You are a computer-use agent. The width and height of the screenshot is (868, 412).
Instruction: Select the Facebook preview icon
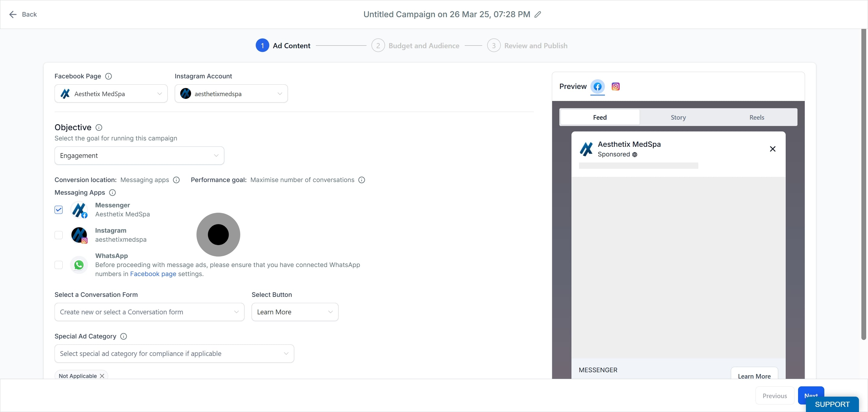pyautogui.click(x=597, y=86)
